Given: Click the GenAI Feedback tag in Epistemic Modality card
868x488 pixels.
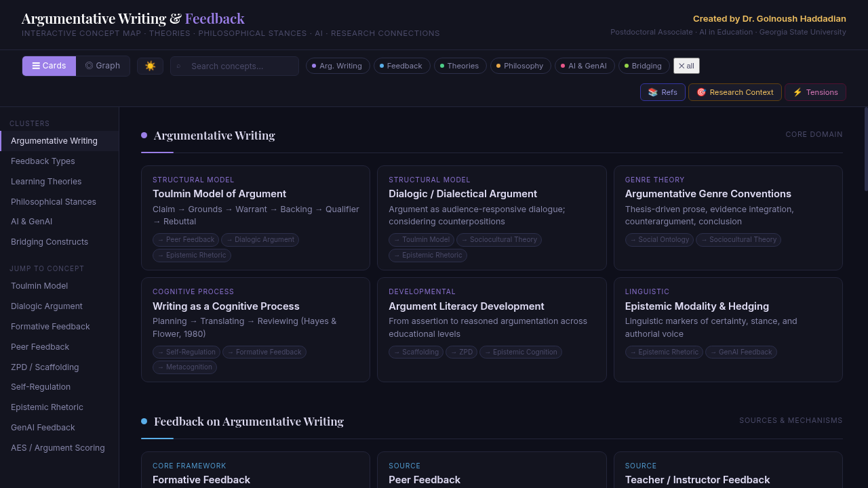Looking at the screenshot, I should (741, 352).
